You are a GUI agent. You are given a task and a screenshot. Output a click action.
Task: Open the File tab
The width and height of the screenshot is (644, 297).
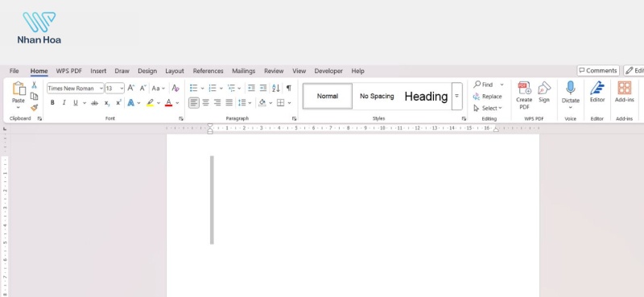14,71
